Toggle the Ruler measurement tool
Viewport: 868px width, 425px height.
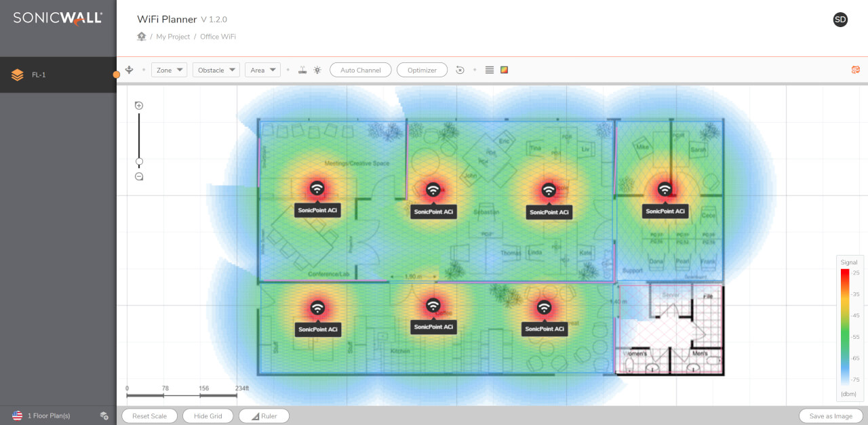[264, 416]
